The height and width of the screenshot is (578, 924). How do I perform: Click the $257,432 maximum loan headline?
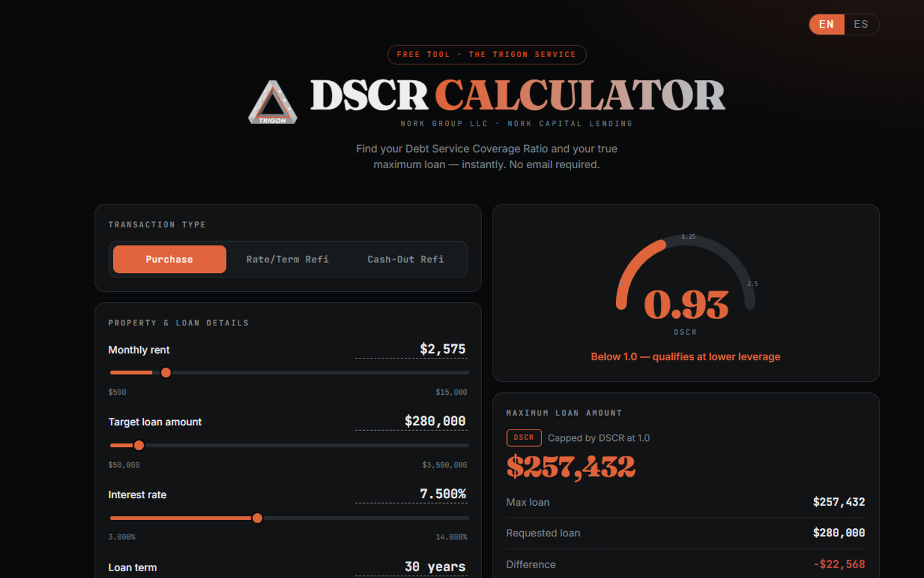click(571, 467)
